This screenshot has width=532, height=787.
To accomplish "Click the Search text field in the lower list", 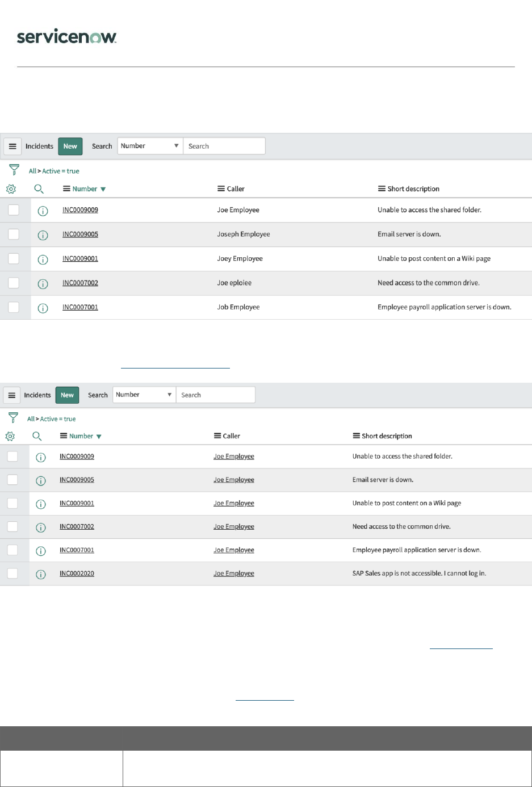I will click(215, 395).
